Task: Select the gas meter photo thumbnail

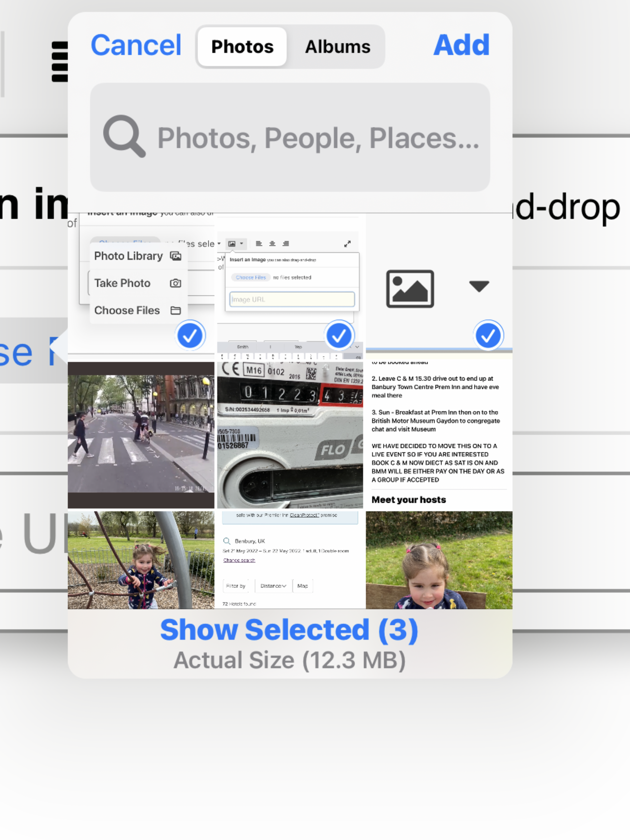Action: [x=290, y=434]
